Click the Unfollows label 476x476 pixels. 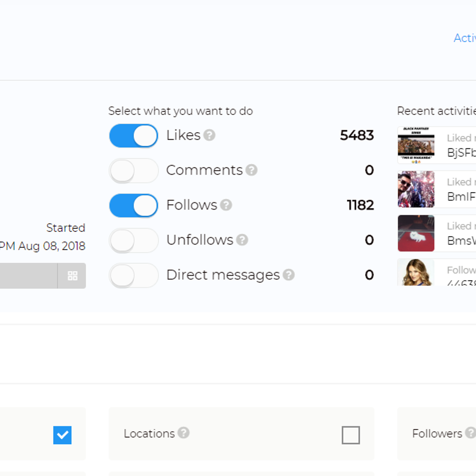point(200,240)
